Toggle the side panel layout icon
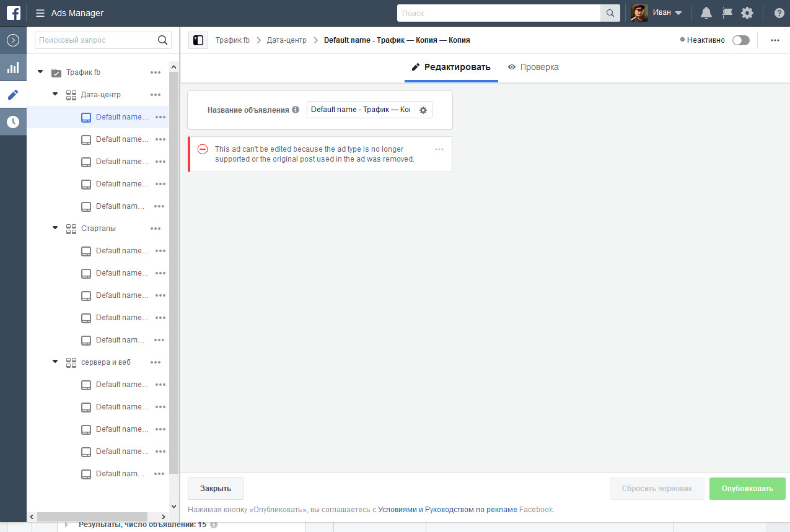 [198, 40]
